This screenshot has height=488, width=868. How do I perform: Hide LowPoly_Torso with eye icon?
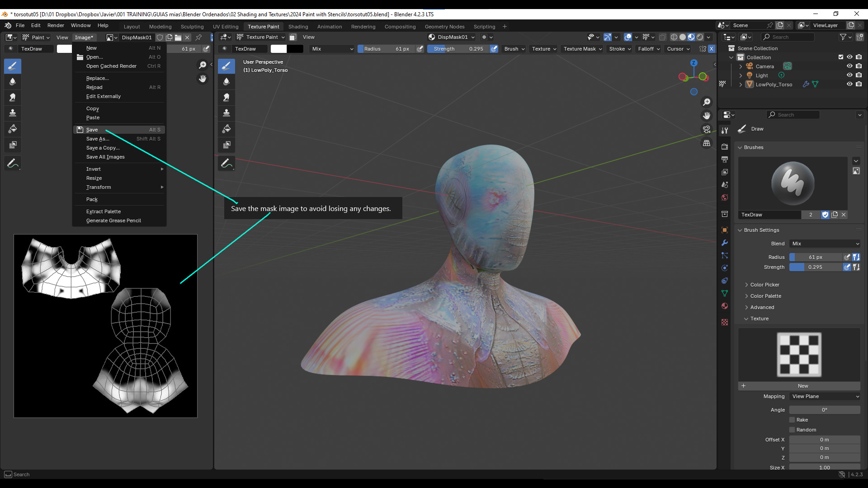tap(849, 84)
